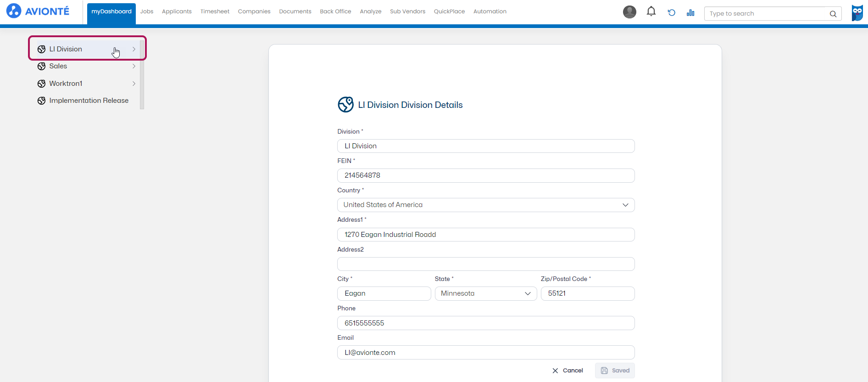Open the QuickPlace menu

click(449, 11)
